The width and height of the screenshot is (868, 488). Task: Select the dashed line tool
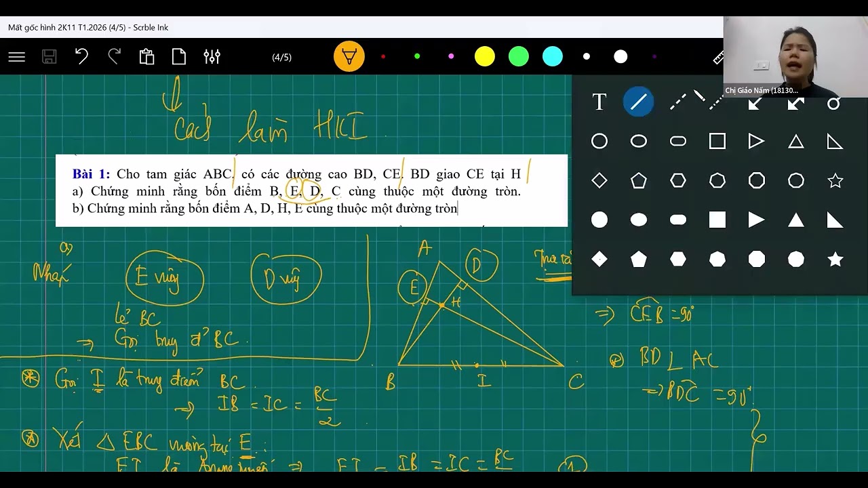(678, 102)
